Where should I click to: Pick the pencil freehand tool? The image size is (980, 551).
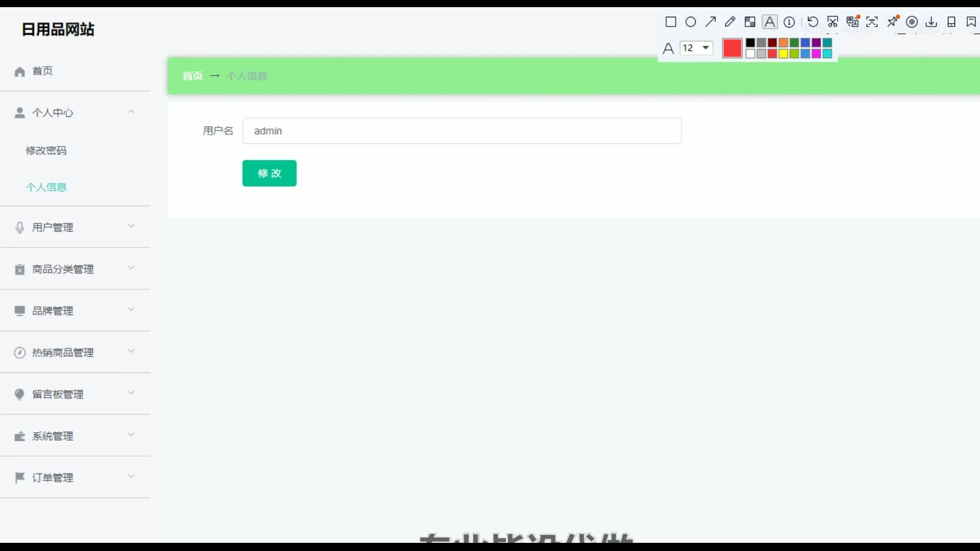730,22
